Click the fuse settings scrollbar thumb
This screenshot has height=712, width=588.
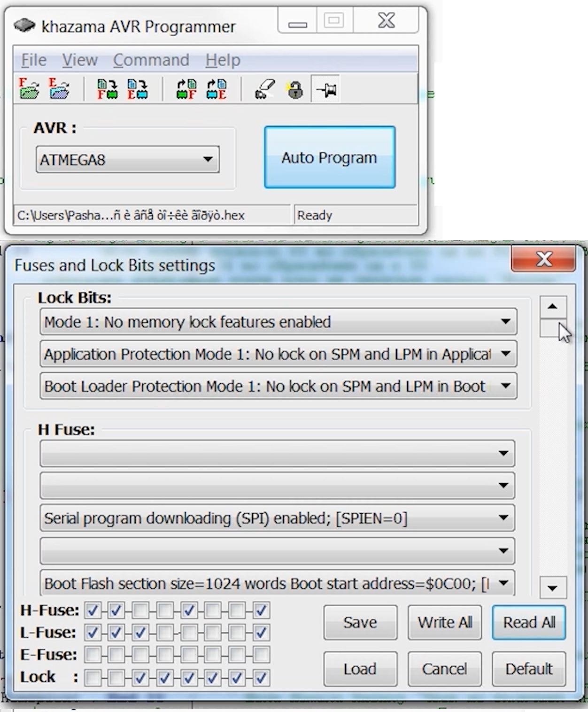point(553,328)
